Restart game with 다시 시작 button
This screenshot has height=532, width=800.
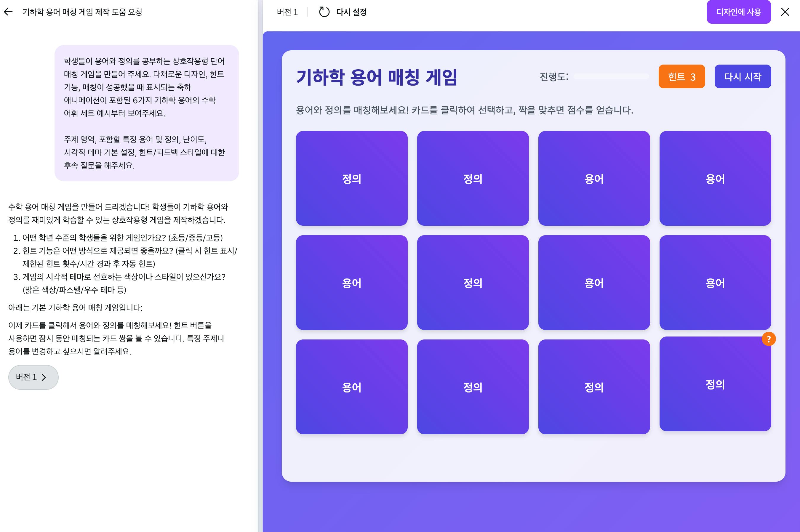[743, 76]
